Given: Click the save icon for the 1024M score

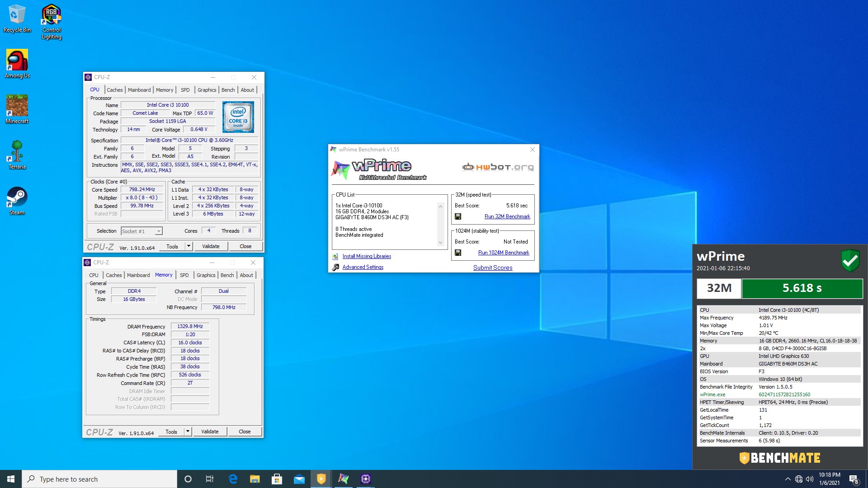Looking at the screenshot, I should (458, 253).
